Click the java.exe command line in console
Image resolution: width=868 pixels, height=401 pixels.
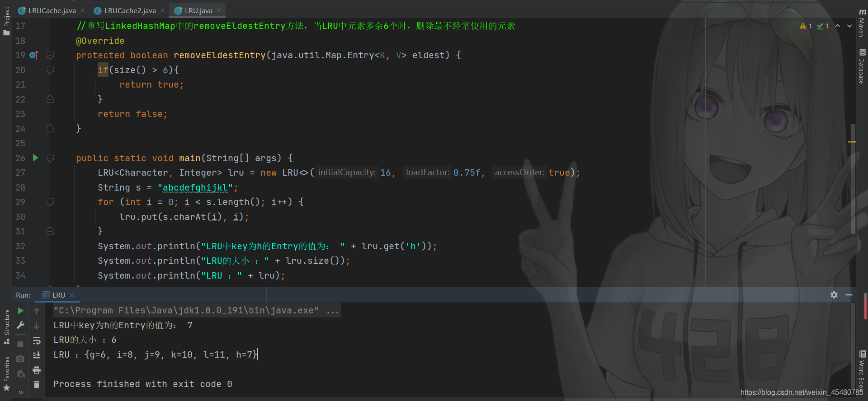tap(197, 310)
